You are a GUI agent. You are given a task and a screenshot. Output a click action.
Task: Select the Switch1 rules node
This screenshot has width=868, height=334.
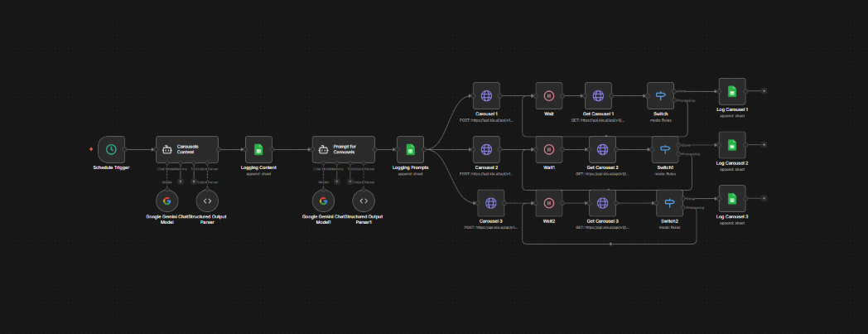tap(665, 149)
